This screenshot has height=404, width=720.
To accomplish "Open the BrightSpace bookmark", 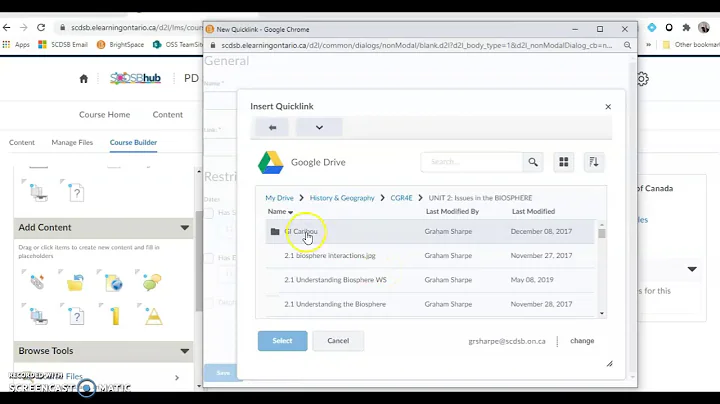I will tap(120, 45).
